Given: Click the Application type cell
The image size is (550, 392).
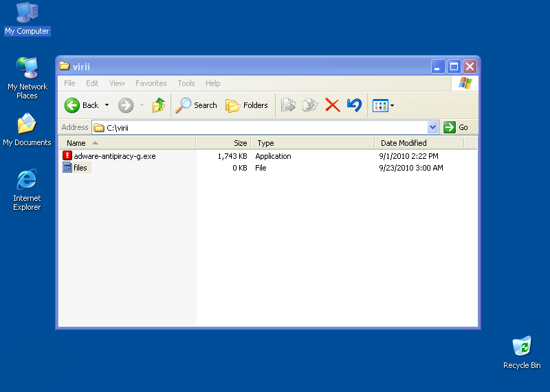Looking at the screenshot, I should click(x=273, y=156).
